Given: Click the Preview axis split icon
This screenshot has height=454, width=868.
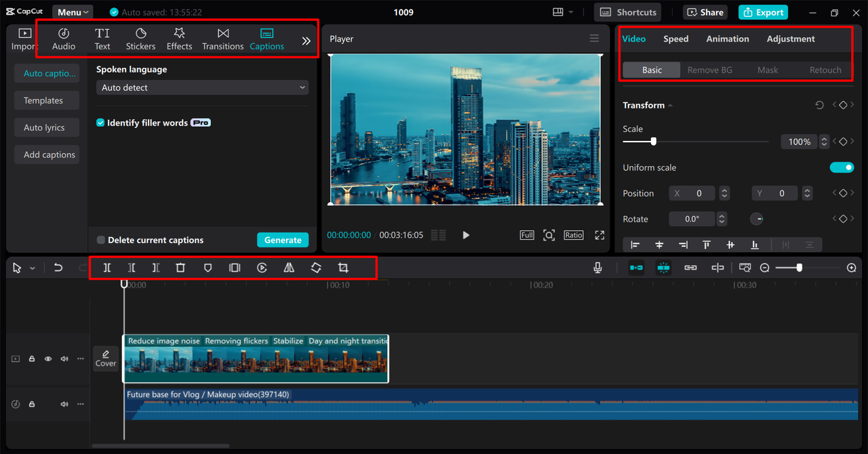Looking at the screenshot, I should click(717, 268).
